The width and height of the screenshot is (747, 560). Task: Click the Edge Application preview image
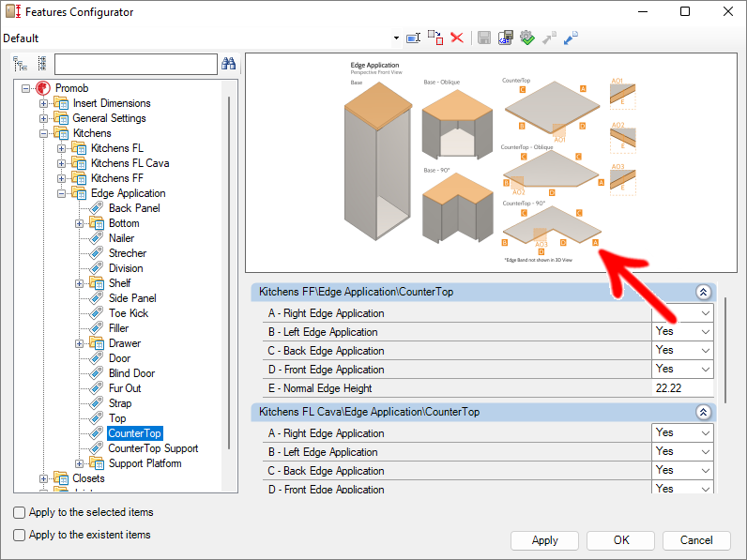[491, 163]
